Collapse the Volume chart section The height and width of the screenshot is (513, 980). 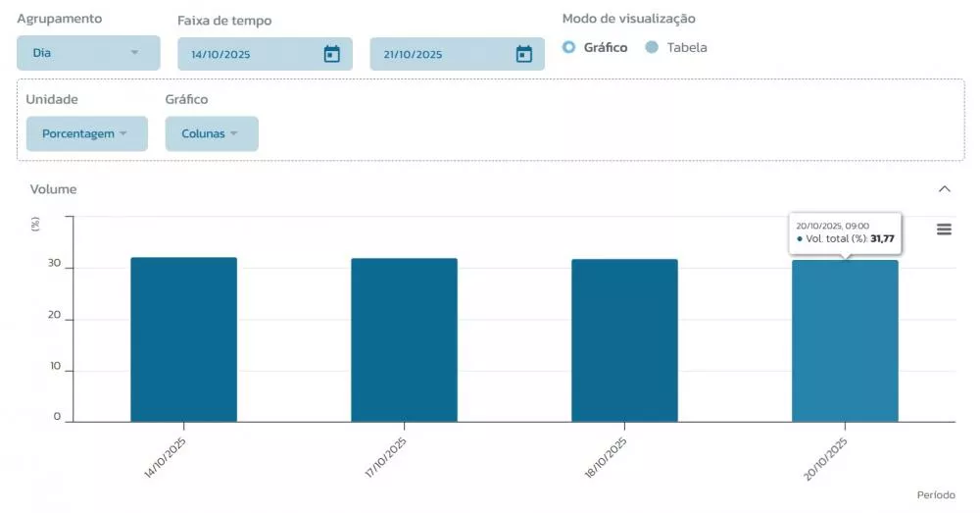coord(944,188)
